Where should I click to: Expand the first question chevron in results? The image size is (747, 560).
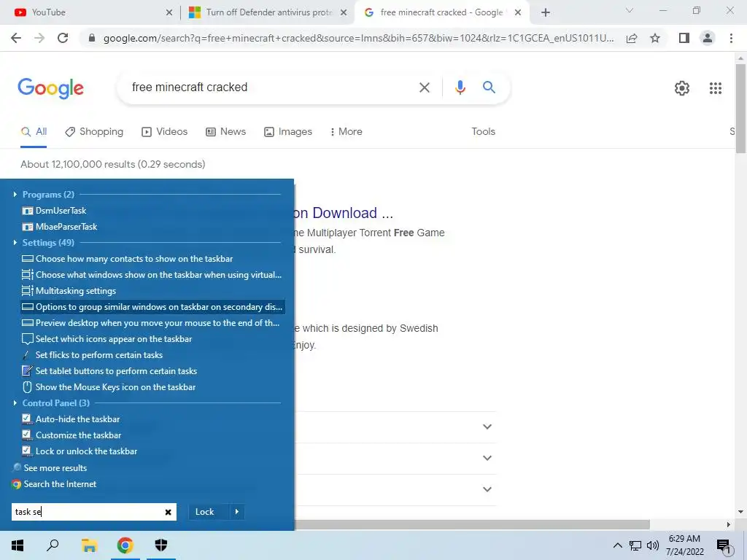[487, 427]
